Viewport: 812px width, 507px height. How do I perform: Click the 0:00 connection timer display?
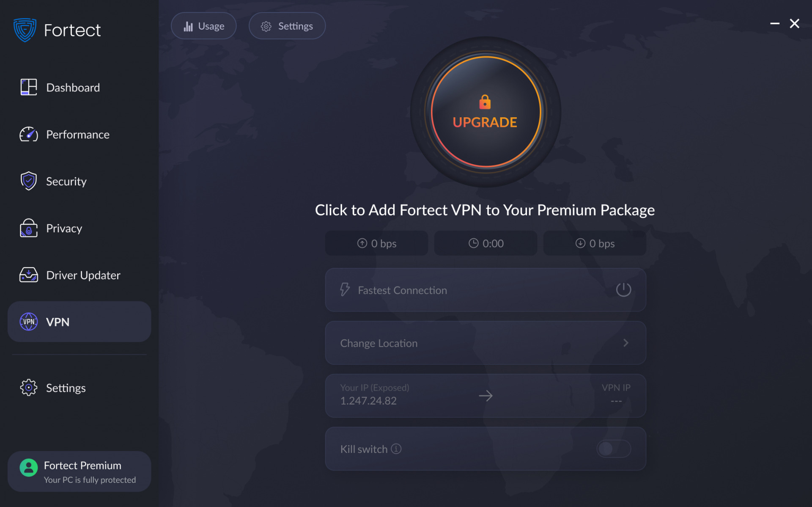point(485,243)
